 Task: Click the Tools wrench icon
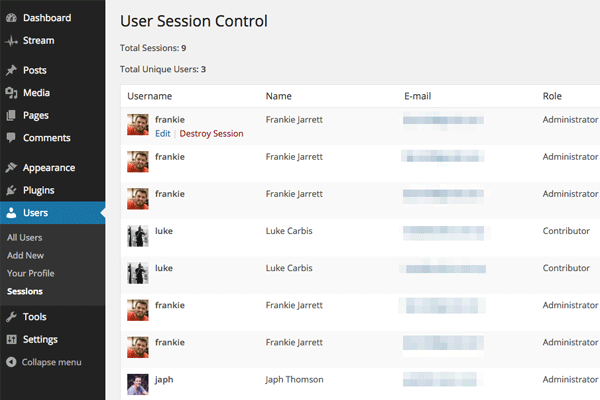pyautogui.click(x=11, y=317)
